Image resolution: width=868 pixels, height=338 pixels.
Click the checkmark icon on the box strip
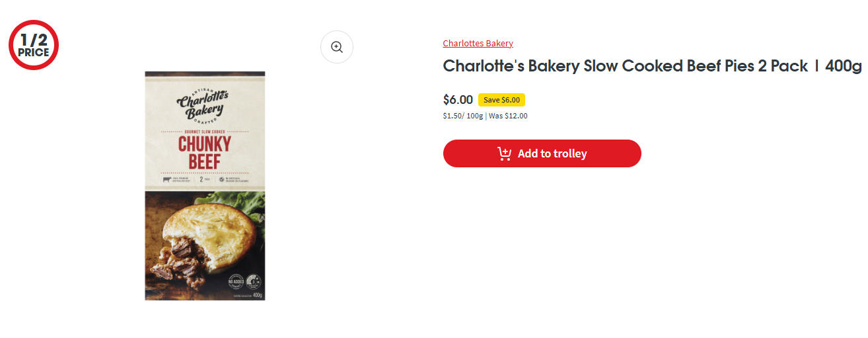[x=223, y=179]
